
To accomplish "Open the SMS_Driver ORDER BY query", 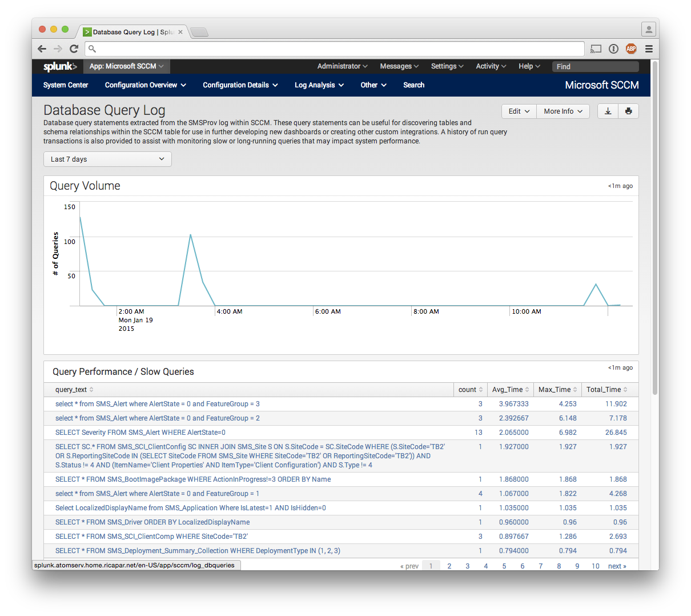I will [x=152, y=522].
